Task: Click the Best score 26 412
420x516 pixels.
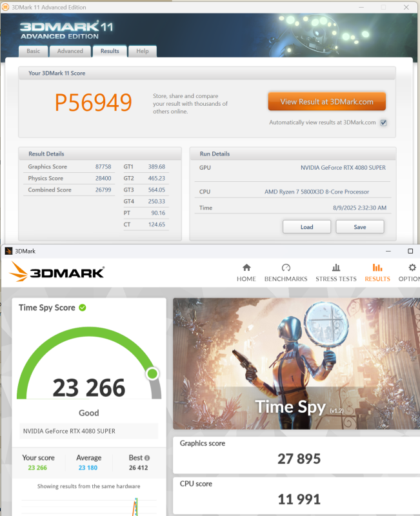Action: pyautogui.click(x=138, y=468)
